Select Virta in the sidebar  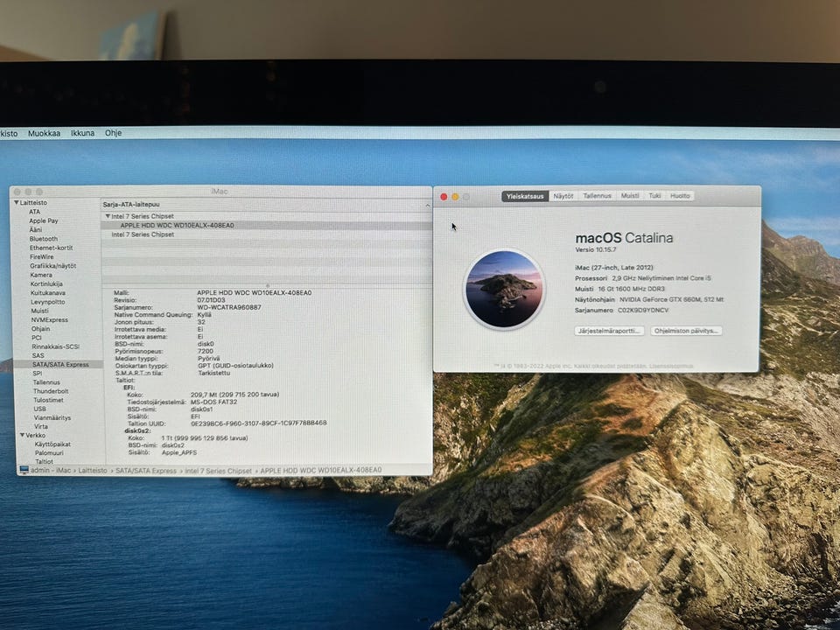[x=41, y=426]
